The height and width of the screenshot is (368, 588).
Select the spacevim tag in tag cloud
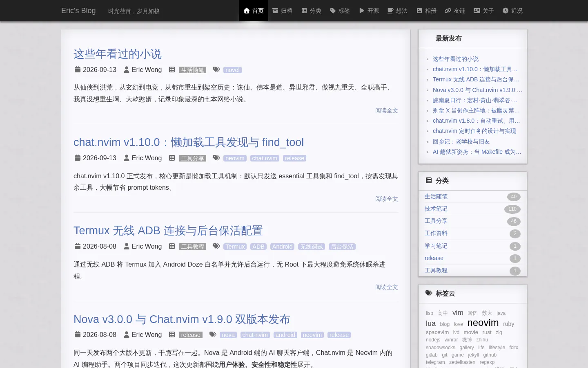point(437,332)
